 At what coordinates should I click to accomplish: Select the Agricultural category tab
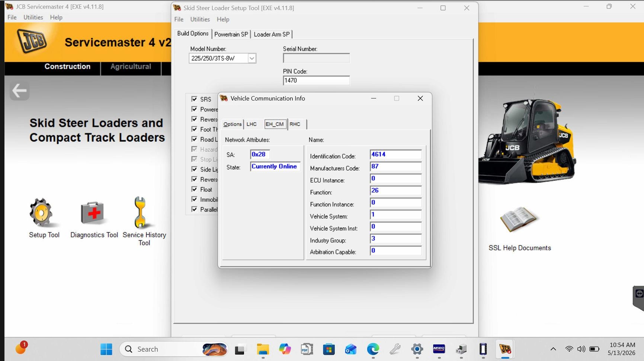(x=131, y=67)
